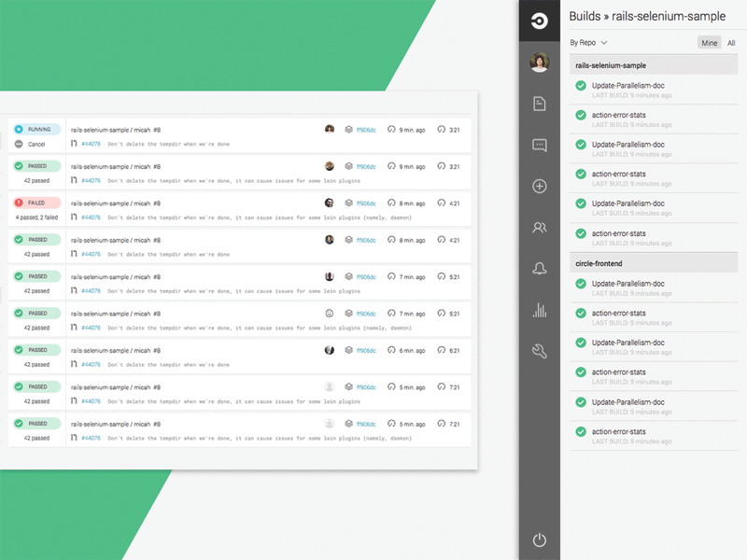Click the pull request icon in the failed build row

pyautogui.click(x=74, y=217)
